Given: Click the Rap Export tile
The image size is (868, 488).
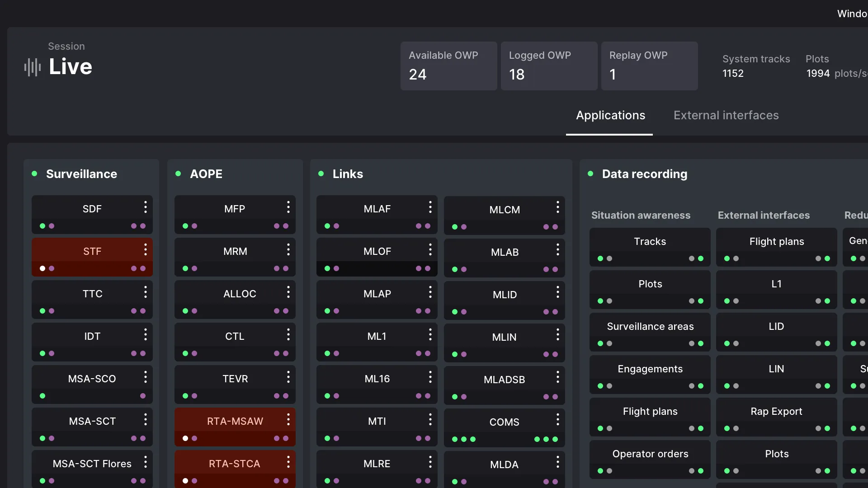Looking at the screenshot, I should 776,412.
